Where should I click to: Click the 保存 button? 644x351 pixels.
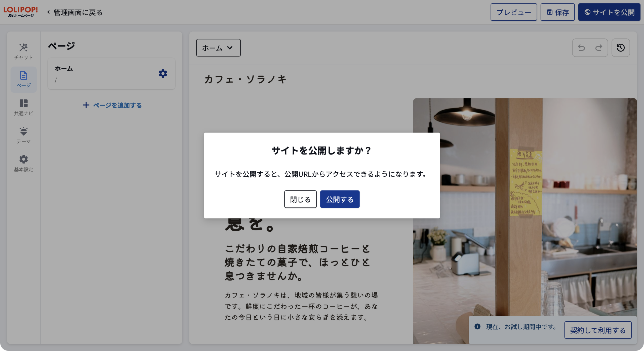tap(557, 12)
